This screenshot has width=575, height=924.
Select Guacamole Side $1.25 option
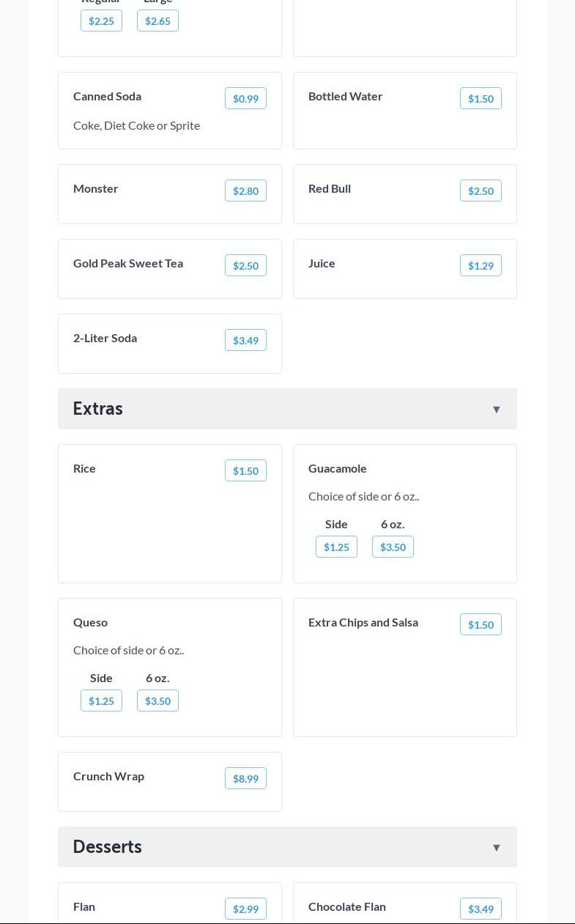click(x=336, y=547)
